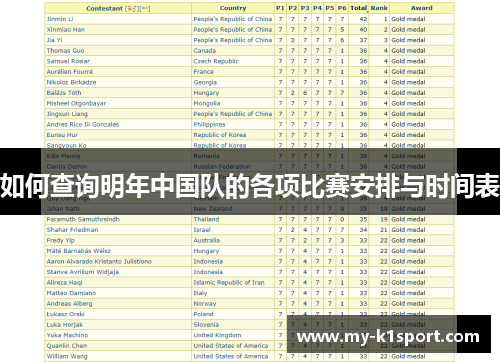Select contestant Andres Rico III Gonzales
The image size is (500, 362).
pos(83,124)
